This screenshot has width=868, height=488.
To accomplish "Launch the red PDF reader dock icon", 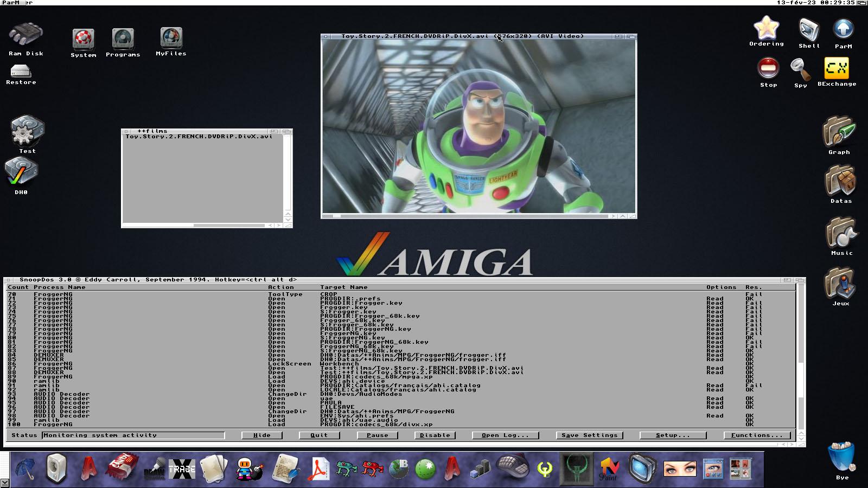I will [x=319, y=469].
